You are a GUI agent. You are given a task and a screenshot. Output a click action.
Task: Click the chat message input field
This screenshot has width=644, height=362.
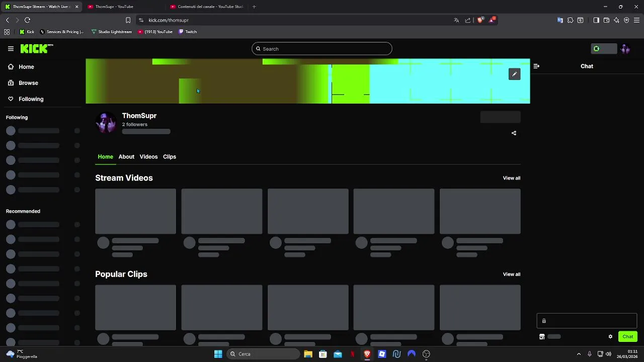(587, 321)
